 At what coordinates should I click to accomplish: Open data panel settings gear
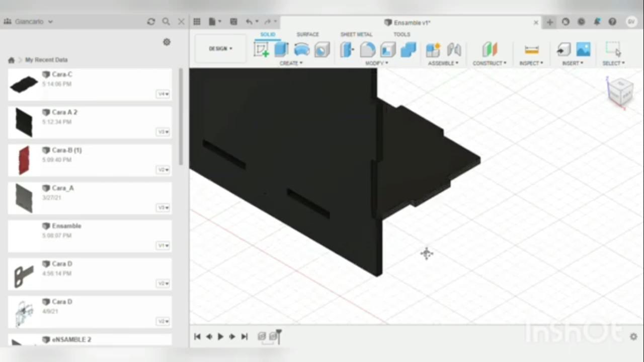tap(167, 42)
